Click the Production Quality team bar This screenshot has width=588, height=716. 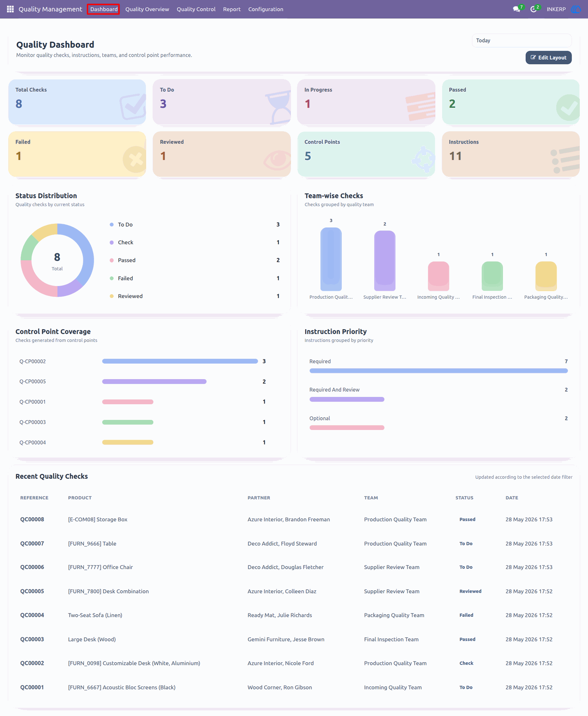coord(331,259)
